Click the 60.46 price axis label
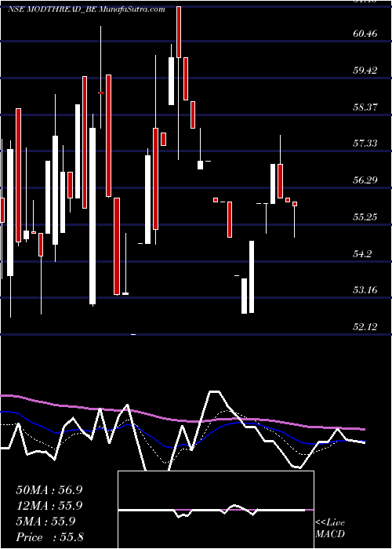The image size is (392, 549). click(x=365, y=34)
